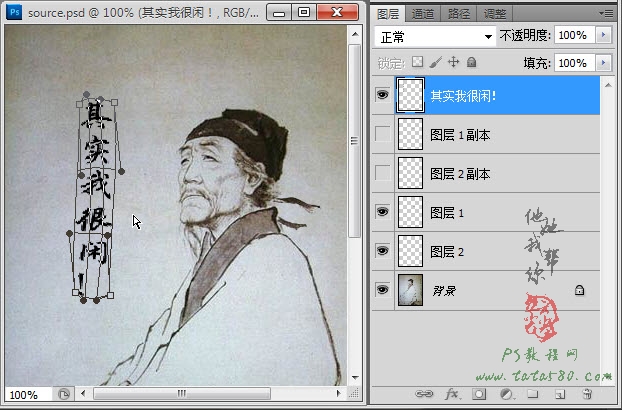Click the 不透明度 value field
This screenshot has height=410, width=622.
point(575,35)
